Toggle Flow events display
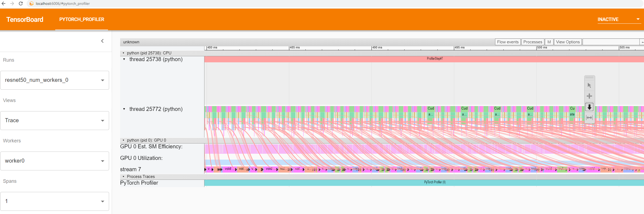Image resolution: width=644 pixels, height=214 pixels. tap(507, 42)
